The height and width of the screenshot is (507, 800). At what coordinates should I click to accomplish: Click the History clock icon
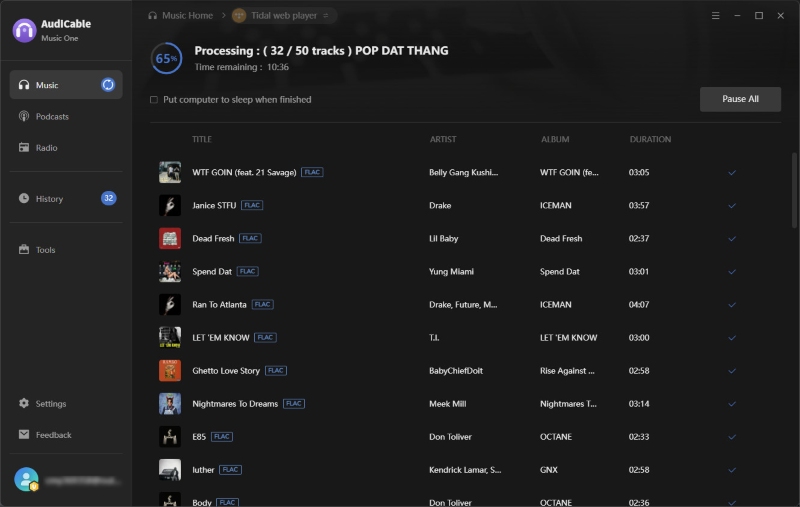[x=24, y=198]
